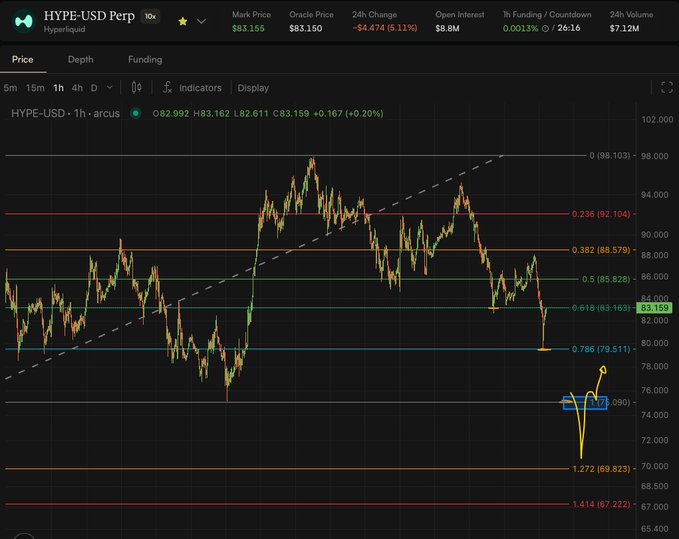Select the 0.382 (88.579) Fibonacci level
The height and width of the screenshot is (539, 679).
(601, 250)
